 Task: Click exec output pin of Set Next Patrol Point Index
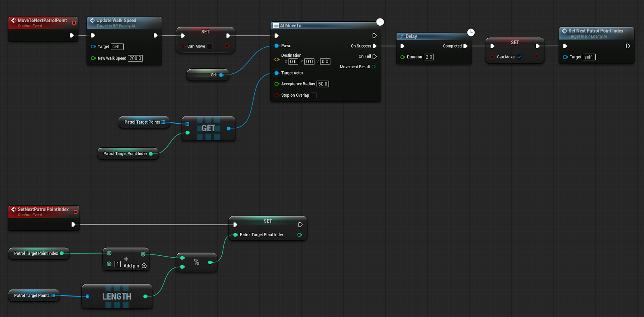pyautogui.click(x=628, y=46)
